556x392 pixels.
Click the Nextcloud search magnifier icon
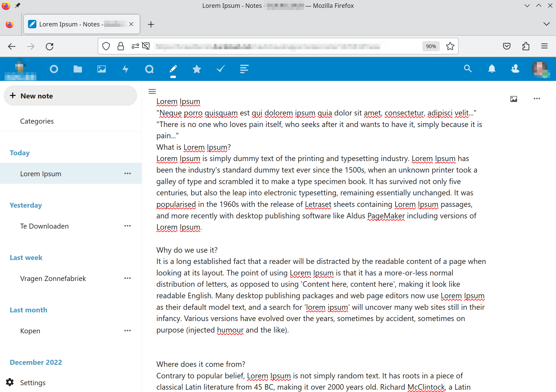[x=468, y=69]
